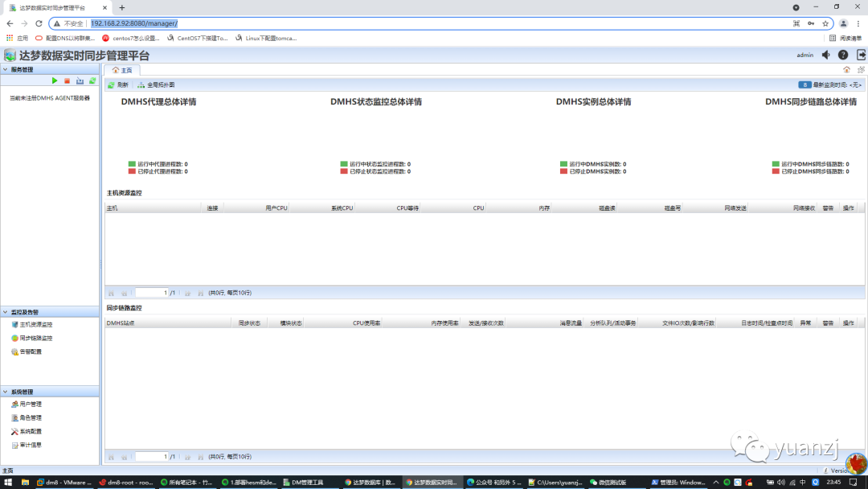
Task: Sort by 内存 column header
Action: pos(518,208)
